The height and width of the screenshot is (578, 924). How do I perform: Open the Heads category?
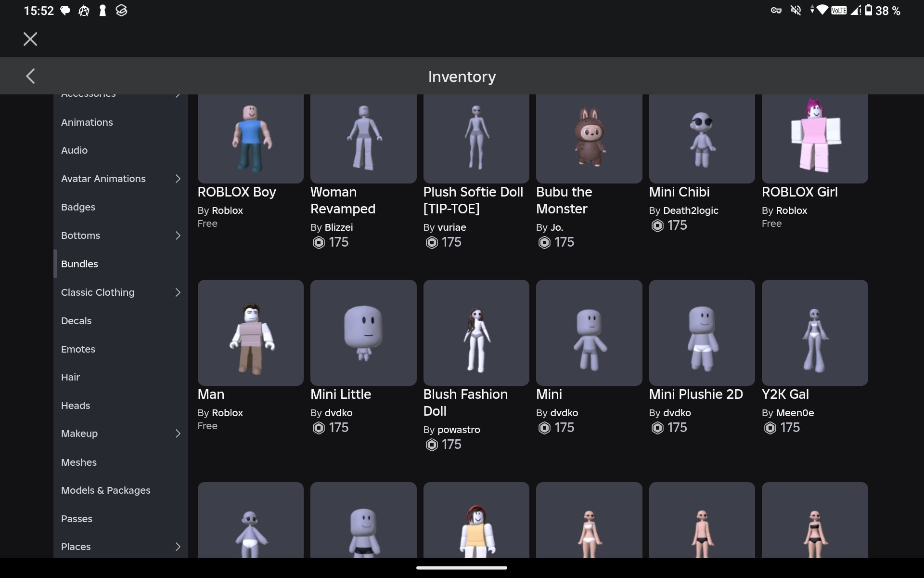tap(120, 406)
